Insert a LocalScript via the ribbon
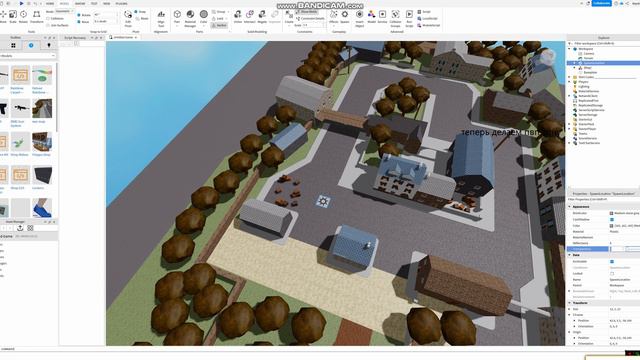The height and width of the screenshot is (360, 640). 427,18
